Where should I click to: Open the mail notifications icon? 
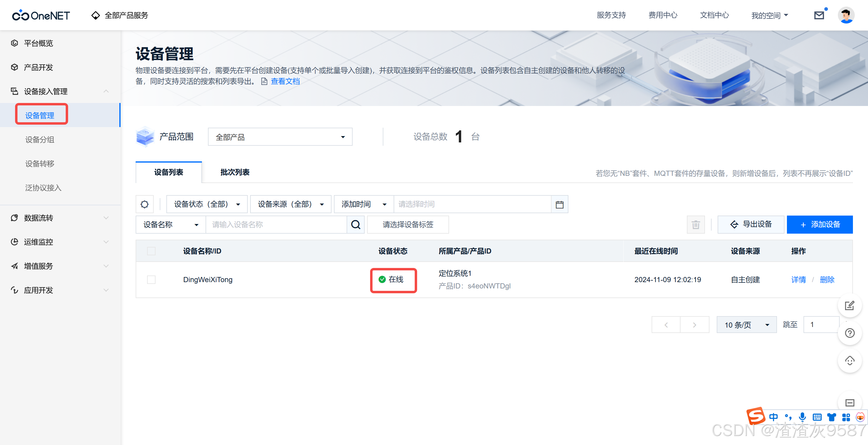point(819,15)
